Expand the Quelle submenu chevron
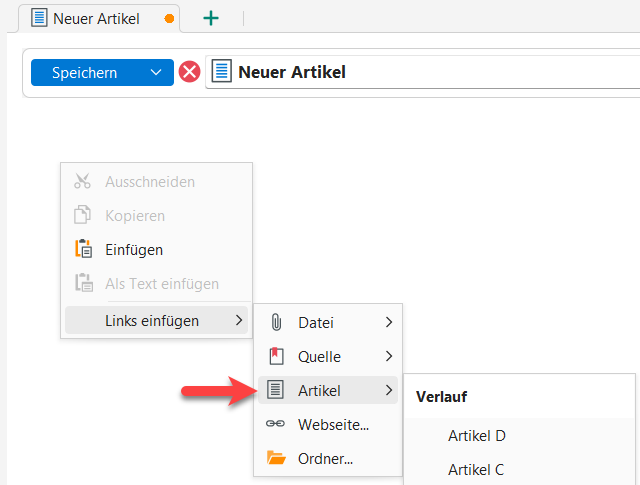This screenshot has height=485, width=640. 389,356
